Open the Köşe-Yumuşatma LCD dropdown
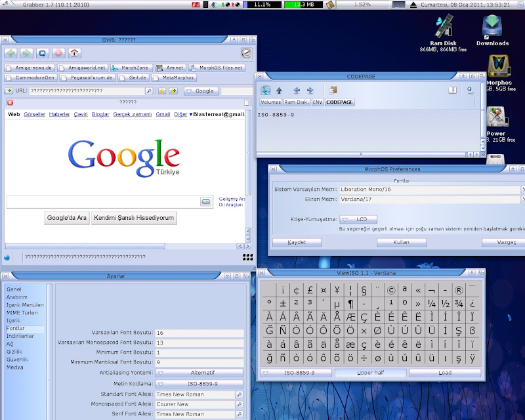525x420 pixels. (x=358, y=219)
